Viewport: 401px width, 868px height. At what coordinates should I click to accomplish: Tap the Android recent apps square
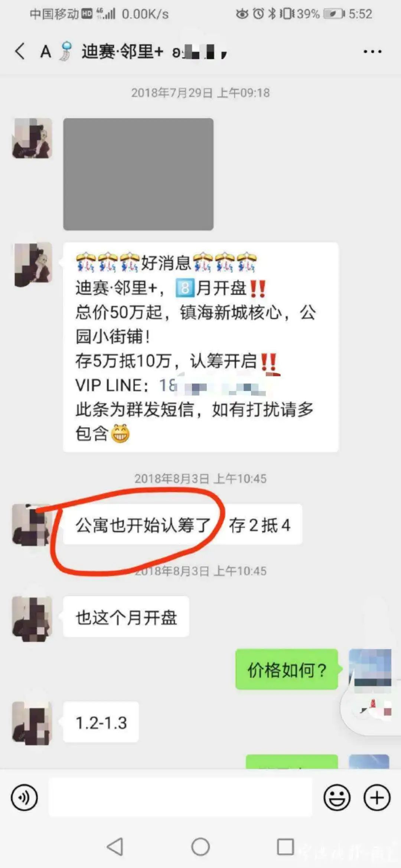tap(286, 846)
